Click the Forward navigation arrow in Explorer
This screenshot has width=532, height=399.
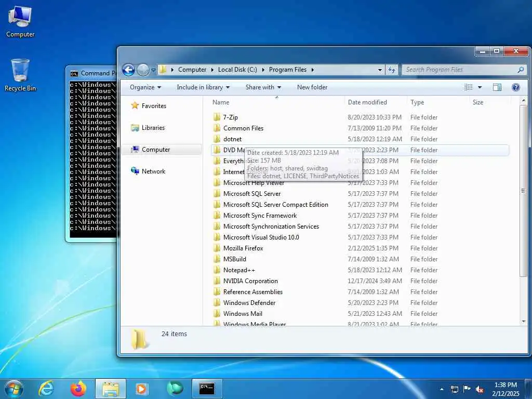click(x=143, y=70)
